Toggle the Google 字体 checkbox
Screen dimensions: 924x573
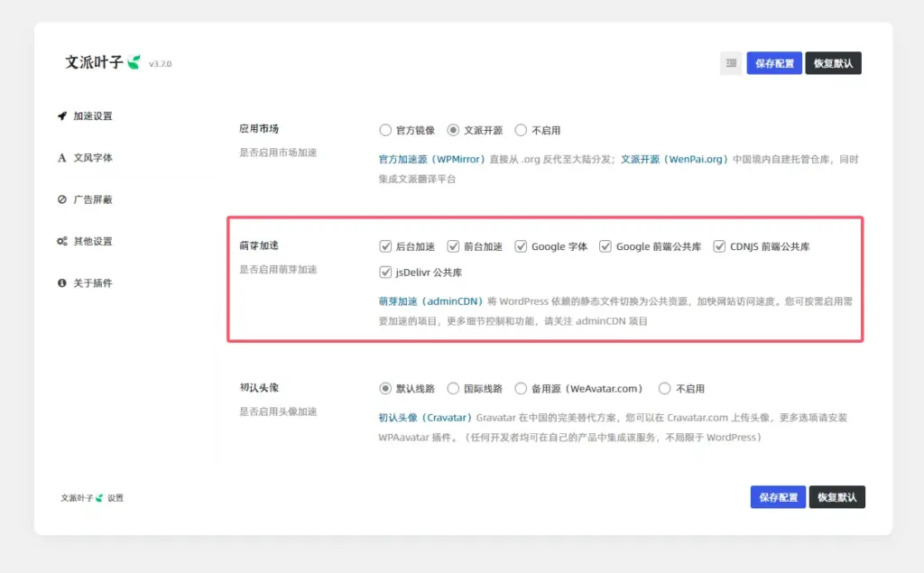click(521, 246)
